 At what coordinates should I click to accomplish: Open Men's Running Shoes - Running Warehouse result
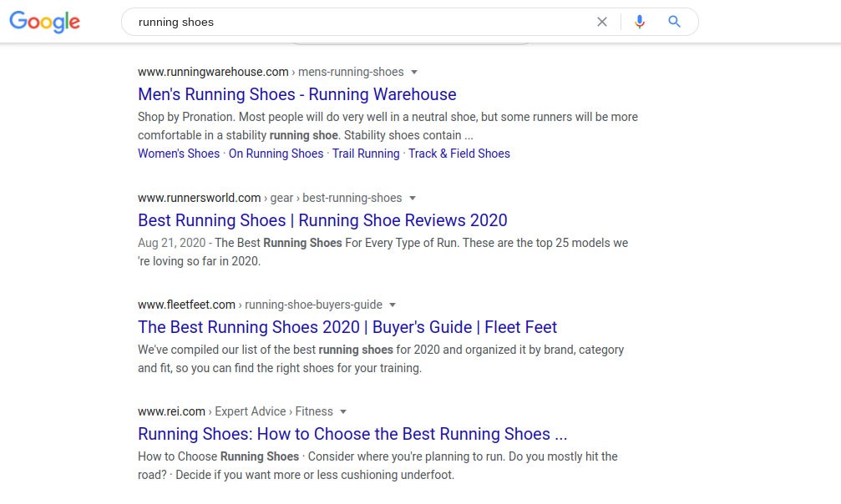297,94
